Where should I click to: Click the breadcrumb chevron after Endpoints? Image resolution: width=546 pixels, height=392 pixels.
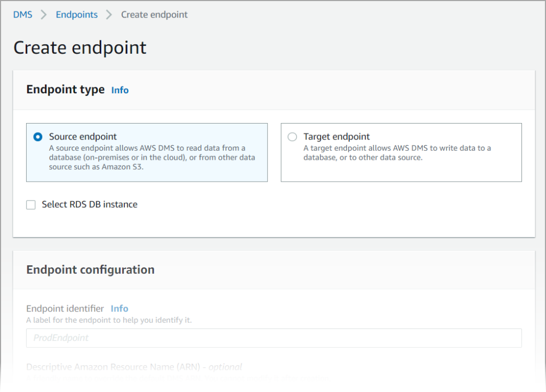tap(109, 15)
